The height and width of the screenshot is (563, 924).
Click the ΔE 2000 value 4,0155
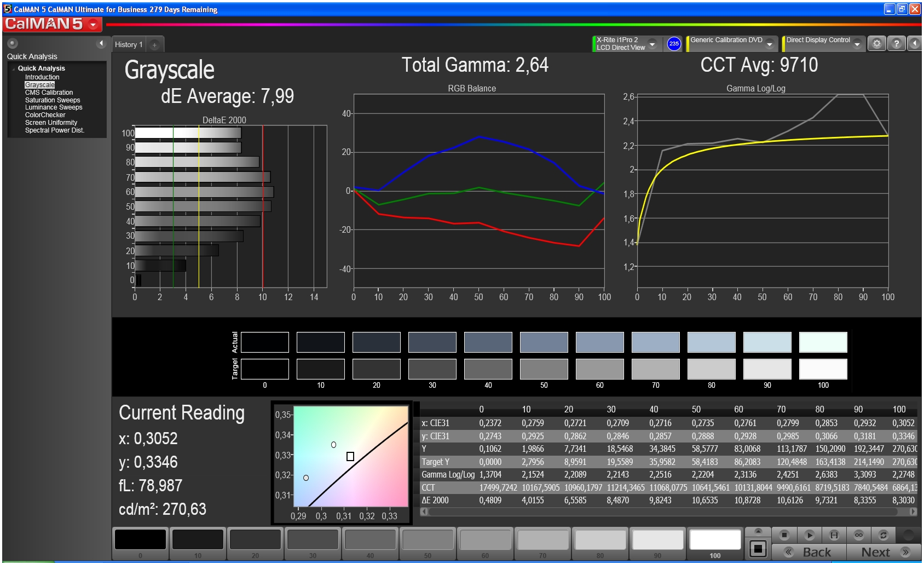533,500
